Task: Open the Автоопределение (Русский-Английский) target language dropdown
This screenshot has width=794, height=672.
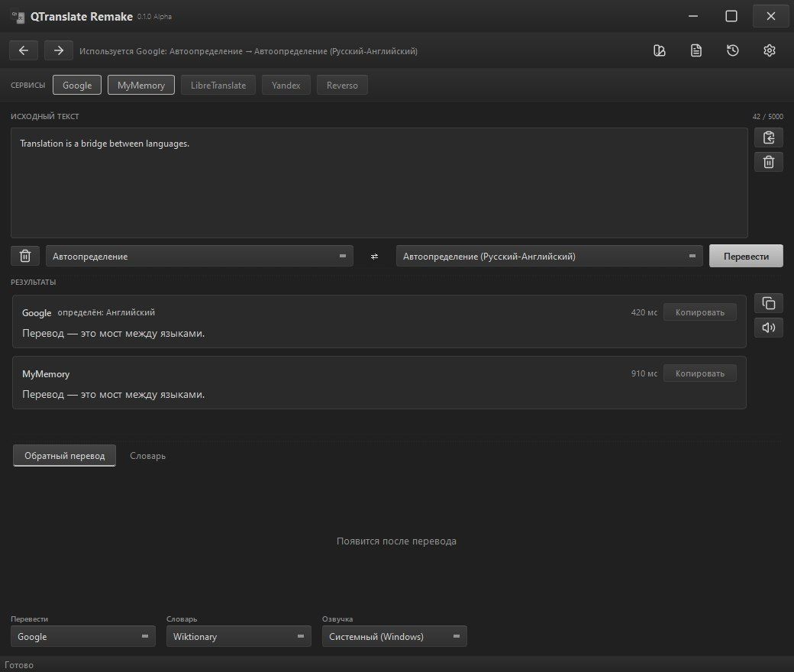Action: 550,257
